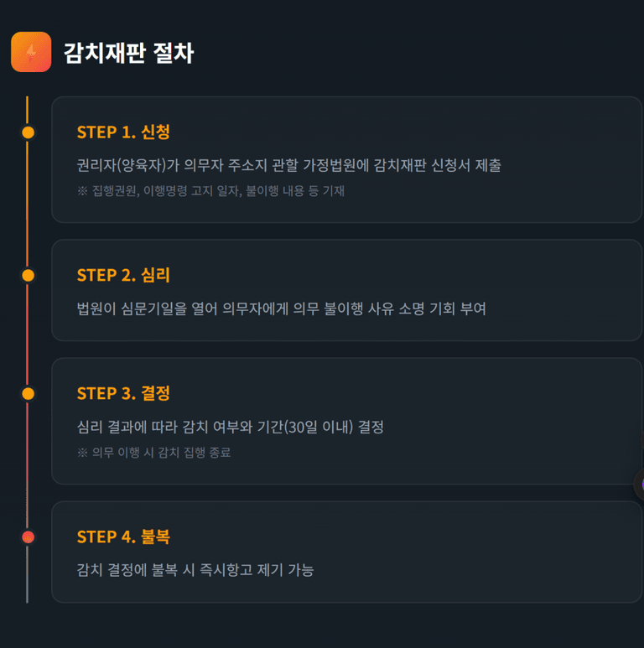This screenshot has width=644, height=648.
Task: Click timeline line between STEP 1 and STEP 2
Action: [28, 204]
